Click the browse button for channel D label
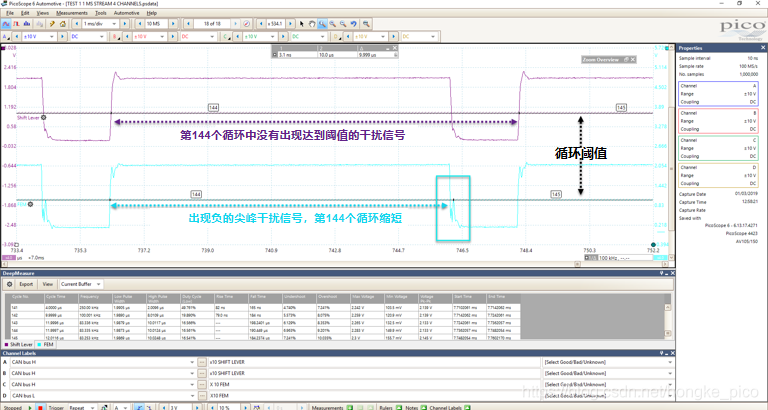This screenshot has width=768, height=410. click(202, 395)
